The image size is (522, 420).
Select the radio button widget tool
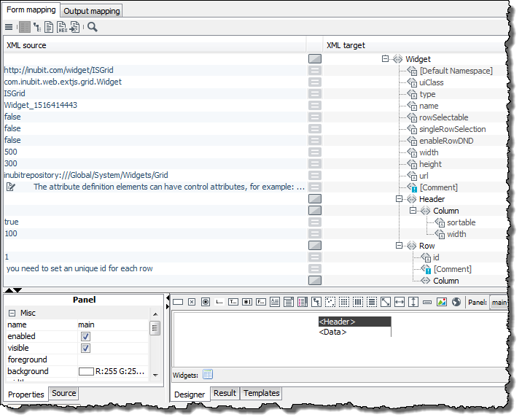pyautogui.click(x=205, y=302)
